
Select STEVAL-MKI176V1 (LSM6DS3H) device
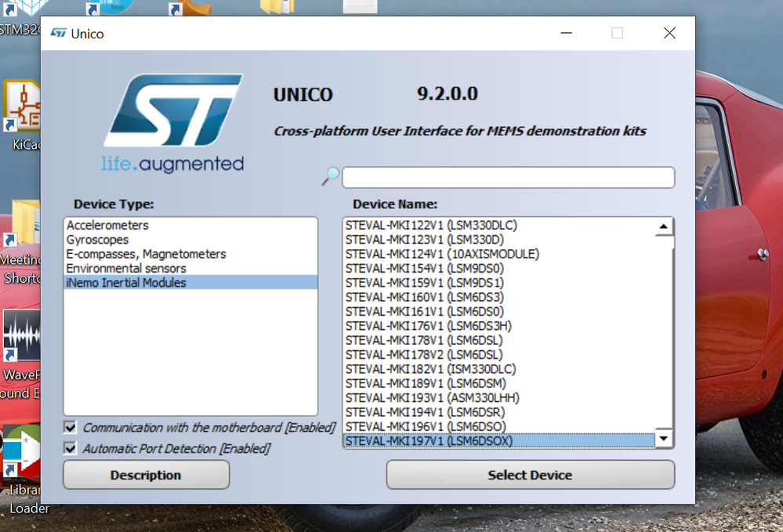tap(498, 326)
